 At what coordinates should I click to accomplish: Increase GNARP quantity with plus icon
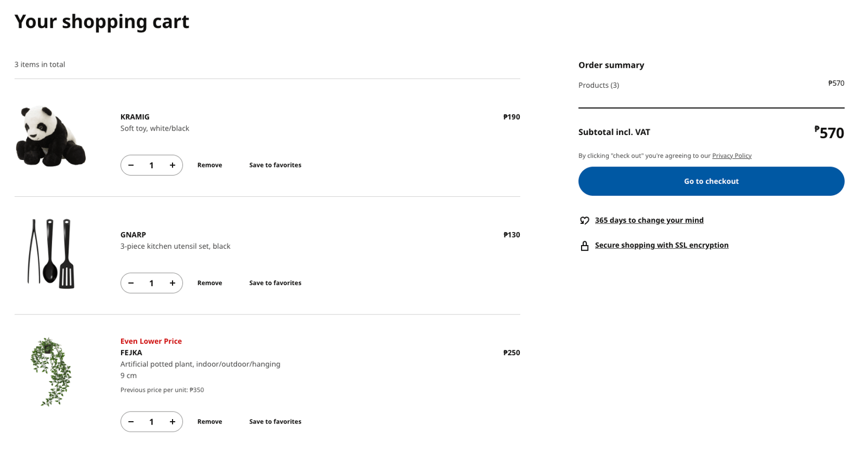[172, 282]
